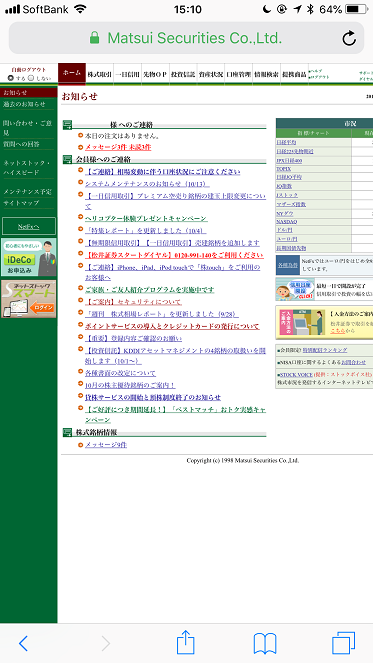
Task: Open ベストマッチ おトク実感キャンペーン link
Action: click(175, 415)
